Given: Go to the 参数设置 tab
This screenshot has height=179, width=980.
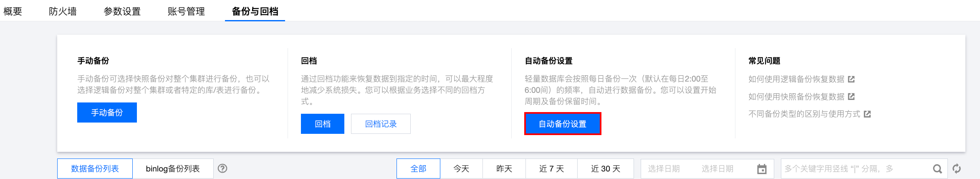Looking at the screenshot, I should point(122,11).
